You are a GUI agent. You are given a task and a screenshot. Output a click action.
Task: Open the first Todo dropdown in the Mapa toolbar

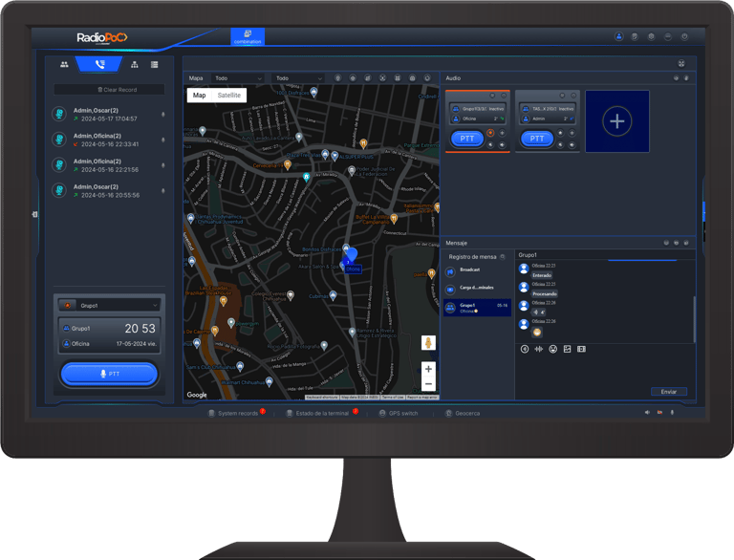(238, 78)
